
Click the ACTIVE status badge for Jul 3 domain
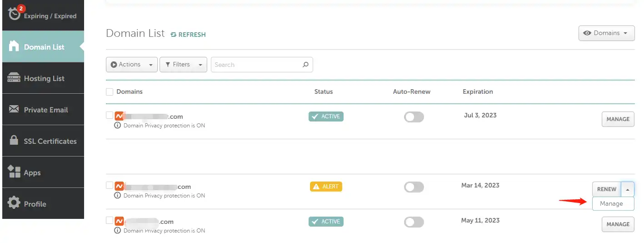coord(326,116)
